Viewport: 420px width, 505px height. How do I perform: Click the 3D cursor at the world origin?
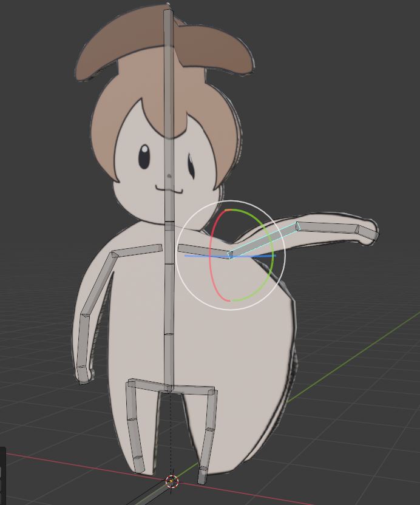(172, 481)
